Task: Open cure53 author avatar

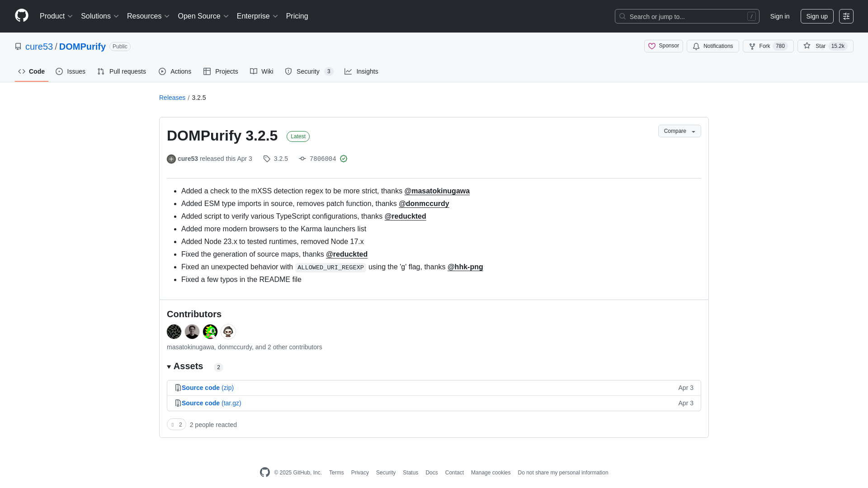Action: (171, 159)
